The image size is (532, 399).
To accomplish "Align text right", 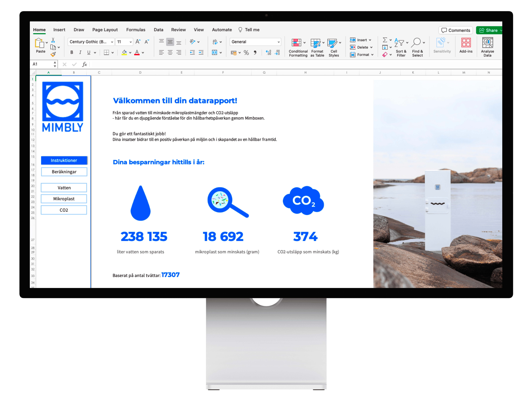I will [179, 52].
